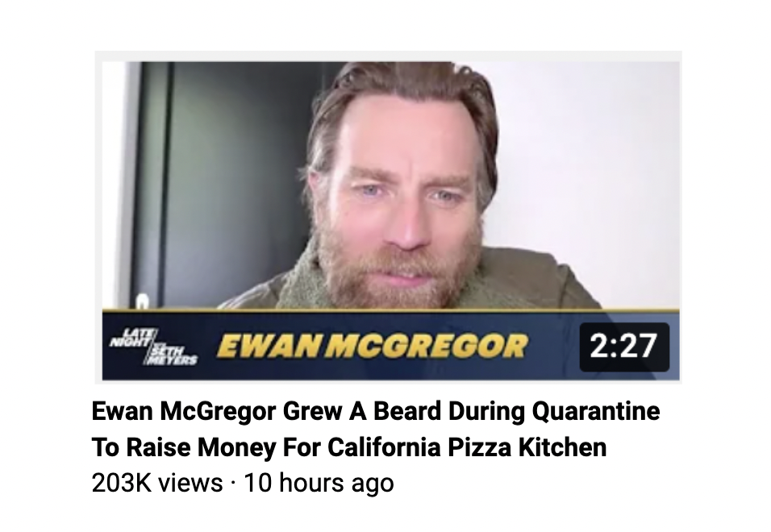Click 'California Pizza Kitchen' in the title
Viewport: 771px width, 532px height.
coord(467,447)
